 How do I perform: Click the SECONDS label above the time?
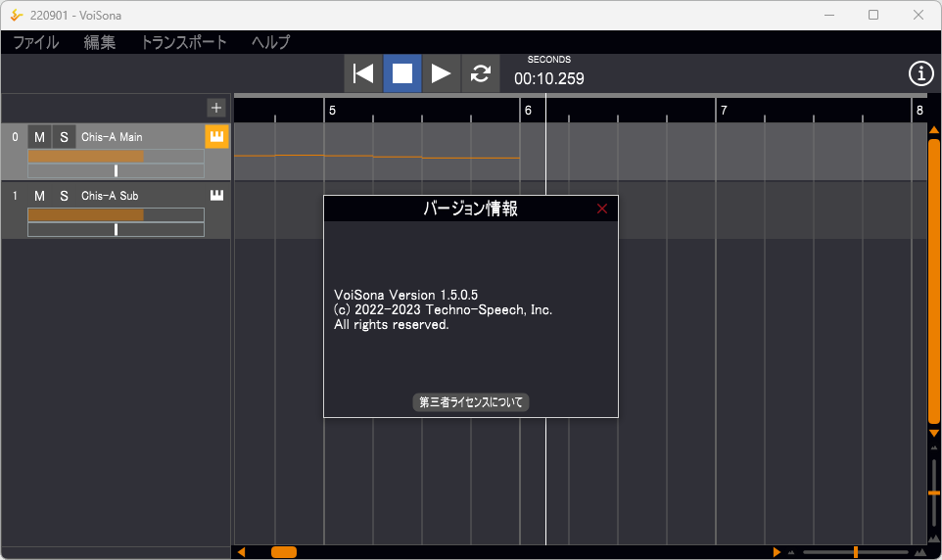click(549, 60)
